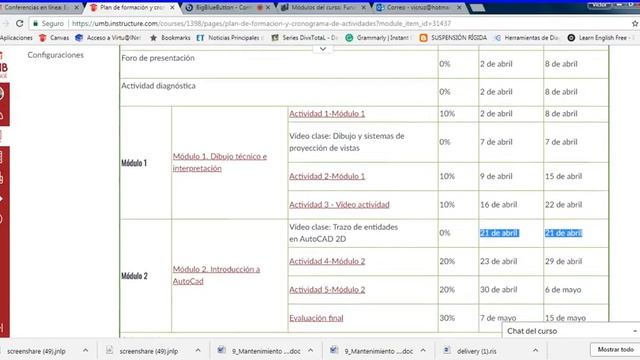Open the Acceso a Virtu@lNet bookmark
The image size is (640, 360).
108,38
